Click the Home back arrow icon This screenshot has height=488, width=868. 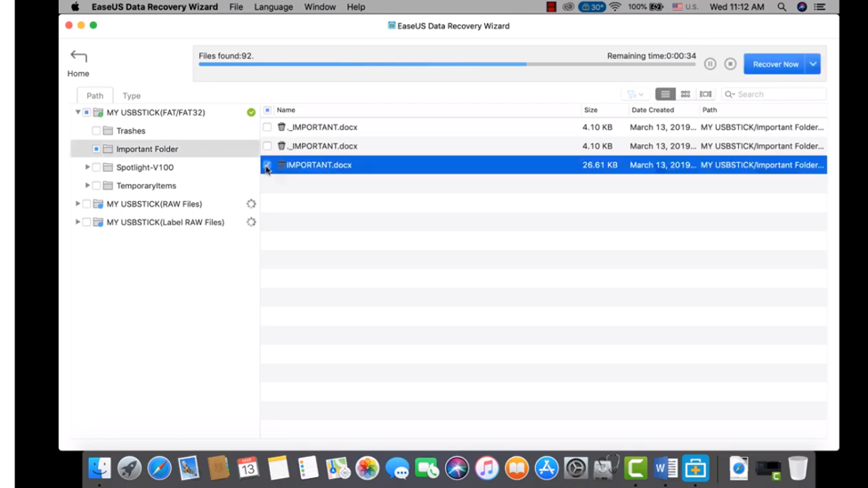click(78, 56)
